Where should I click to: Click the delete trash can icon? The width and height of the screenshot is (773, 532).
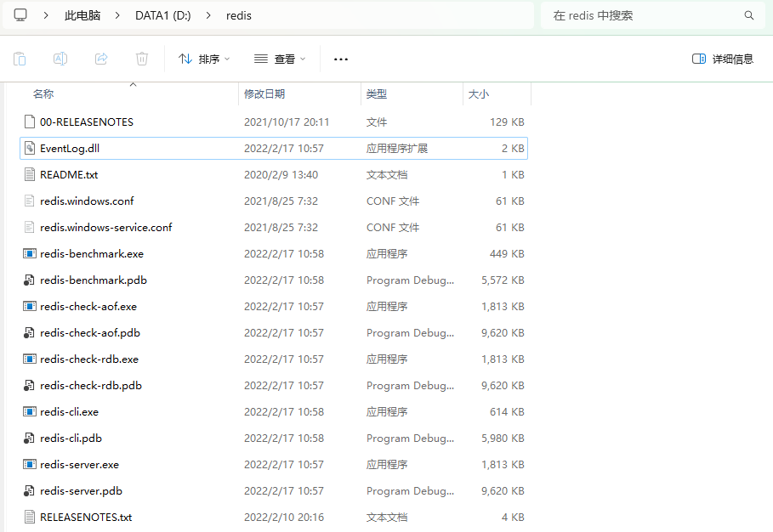coord(142,59)
